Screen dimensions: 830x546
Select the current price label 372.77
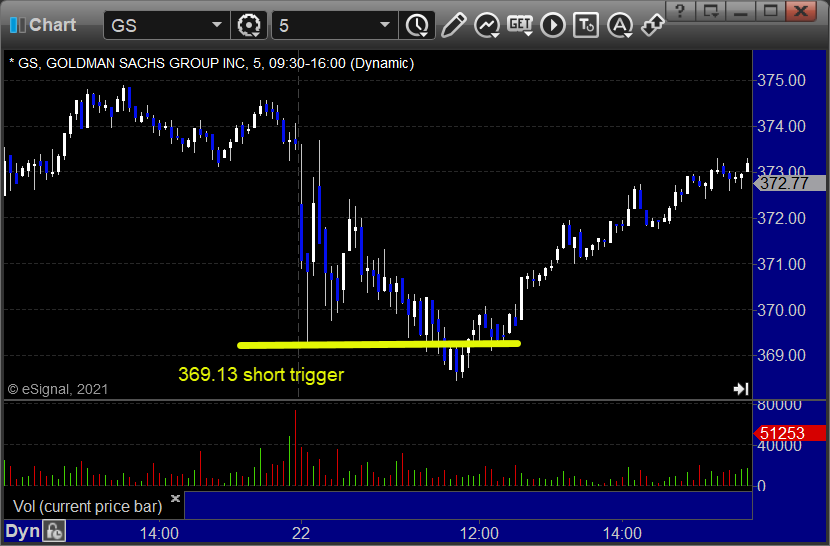[x=789, y=183]
